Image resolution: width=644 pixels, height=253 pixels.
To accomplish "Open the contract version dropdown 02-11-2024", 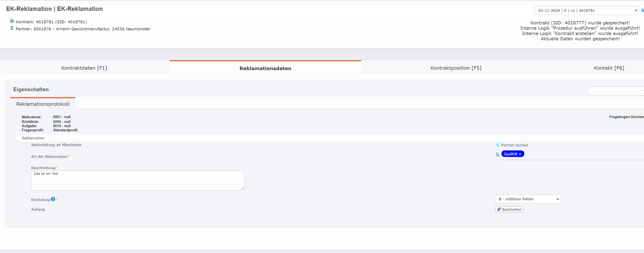I will click(x=586, y=11).
